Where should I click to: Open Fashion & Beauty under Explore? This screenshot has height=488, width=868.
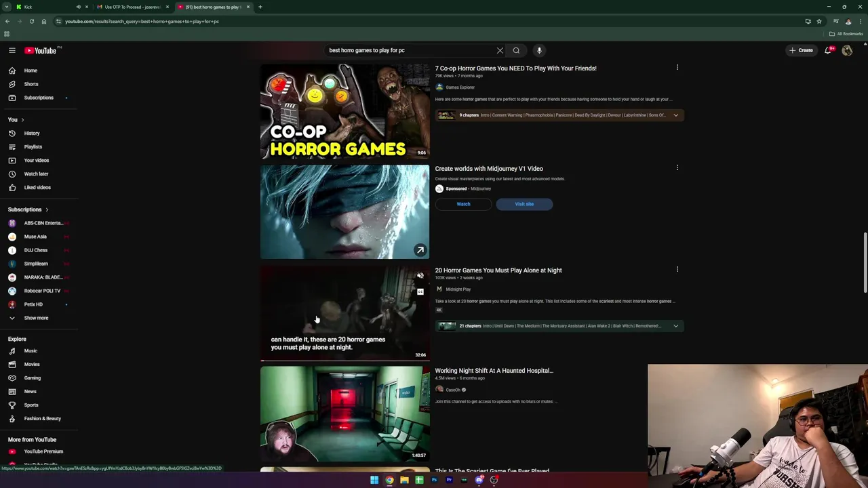tap(42, 419)
